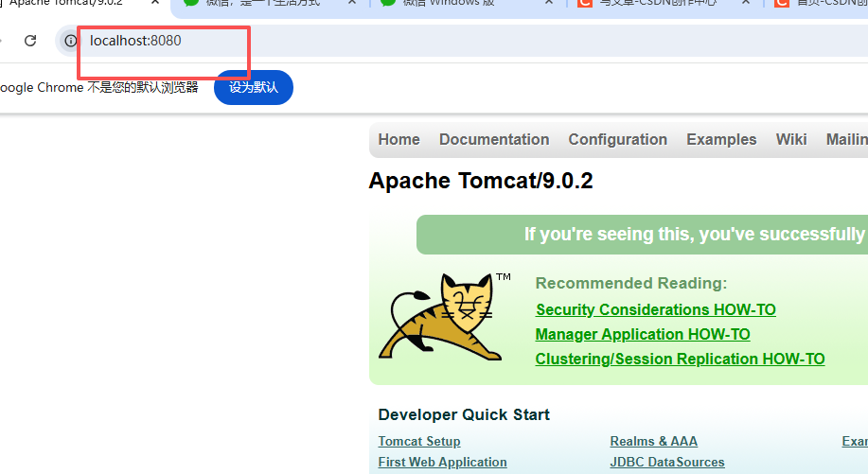Reload the page with the refresh icon
Screen dimensions: 868x474
(x=30, y=41)
